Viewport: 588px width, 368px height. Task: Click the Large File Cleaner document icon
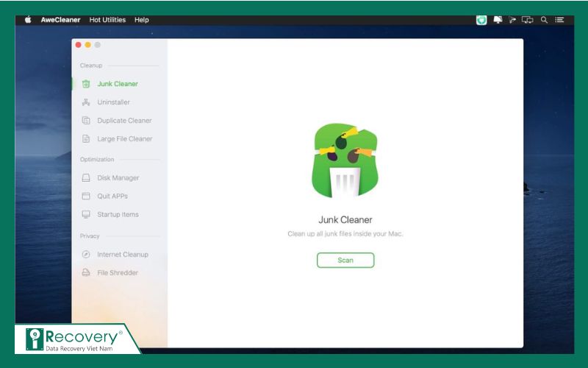tap(86, 139)
